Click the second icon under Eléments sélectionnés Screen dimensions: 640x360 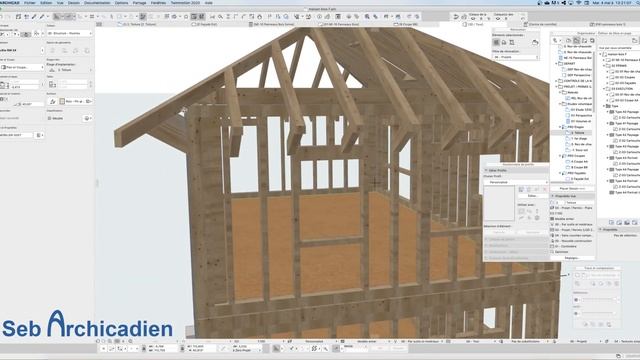[504, 42]
